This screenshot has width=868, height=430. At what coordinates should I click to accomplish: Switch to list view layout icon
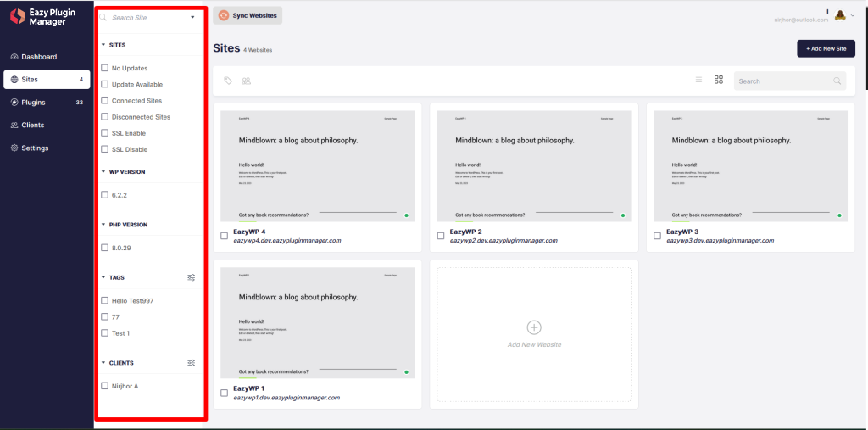698,80
